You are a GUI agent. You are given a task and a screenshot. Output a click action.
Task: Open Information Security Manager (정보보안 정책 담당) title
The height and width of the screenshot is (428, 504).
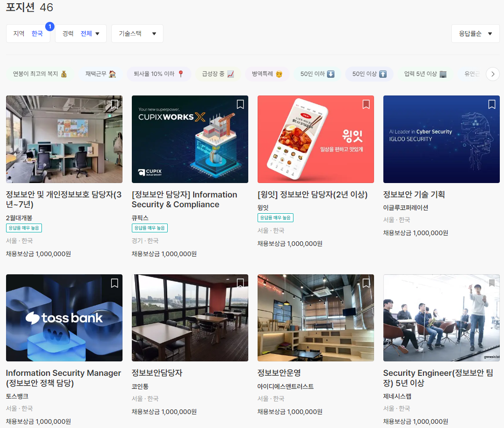[x=64, y=378]
